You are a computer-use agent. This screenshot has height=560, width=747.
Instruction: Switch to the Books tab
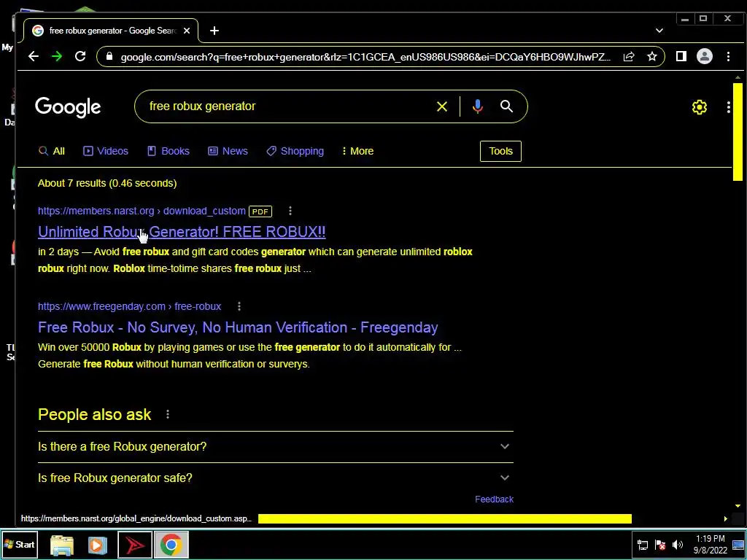click(169, 151)
